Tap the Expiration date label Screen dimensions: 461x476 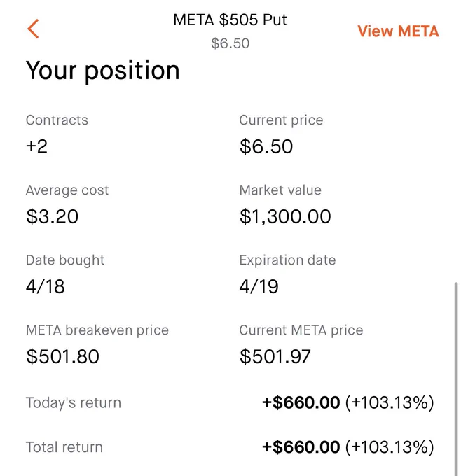click(x=287, y=260)
